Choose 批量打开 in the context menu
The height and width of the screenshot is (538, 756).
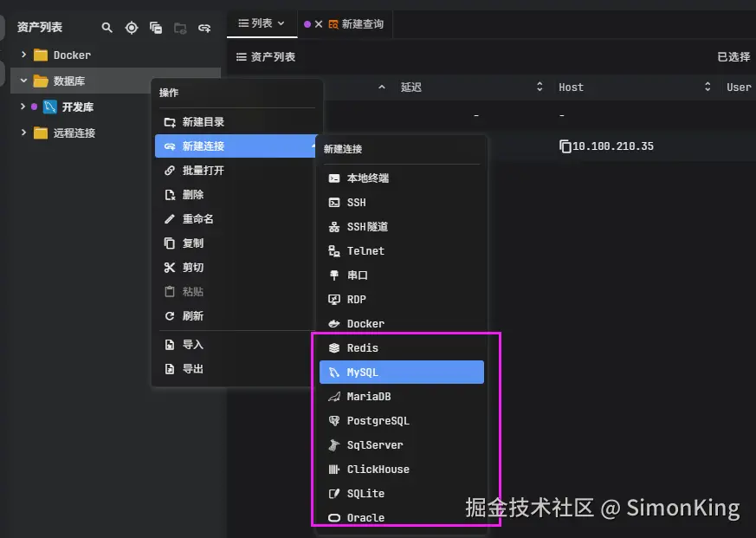coord(236,171)
